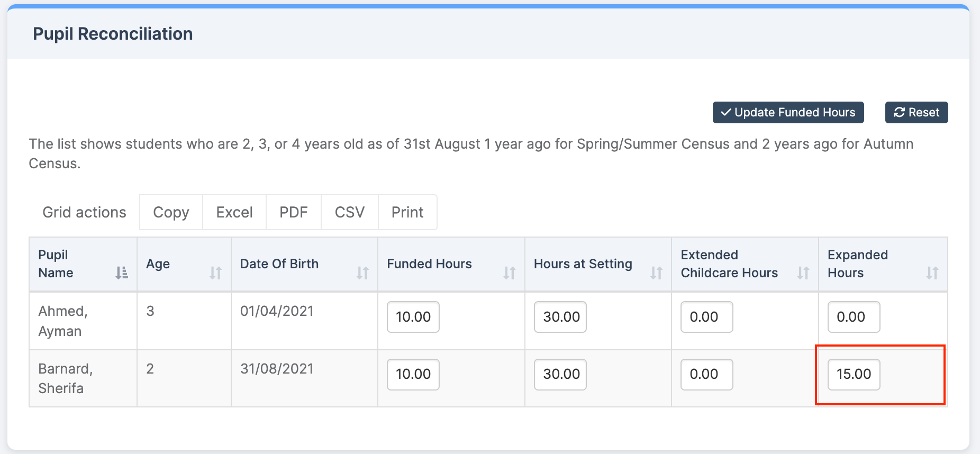The height and width of the screenshot is (454, 980).
Task: Click Barnard Sherifa's Extended Childcare Hours box
Action: pos(707,374)
